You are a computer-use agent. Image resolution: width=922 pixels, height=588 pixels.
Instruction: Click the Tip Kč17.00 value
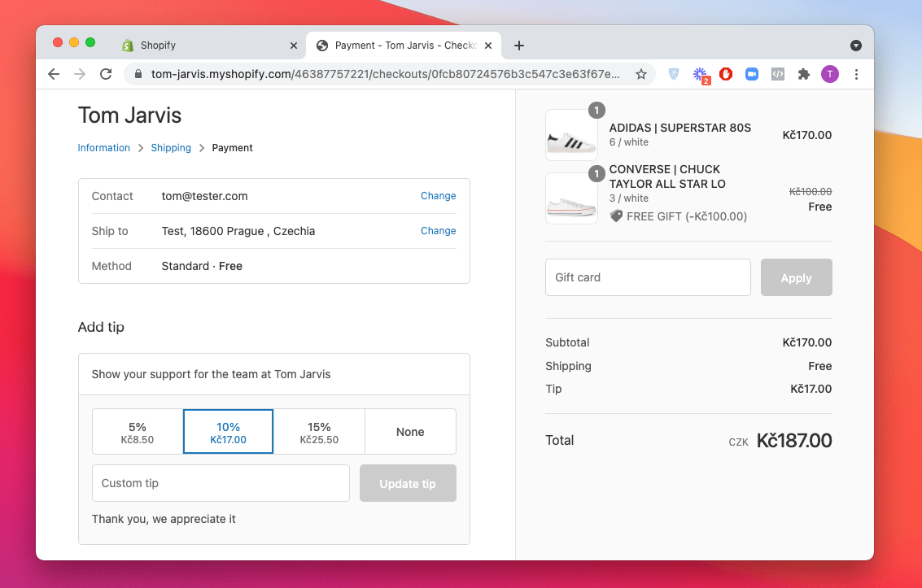(x=811, y=389)
